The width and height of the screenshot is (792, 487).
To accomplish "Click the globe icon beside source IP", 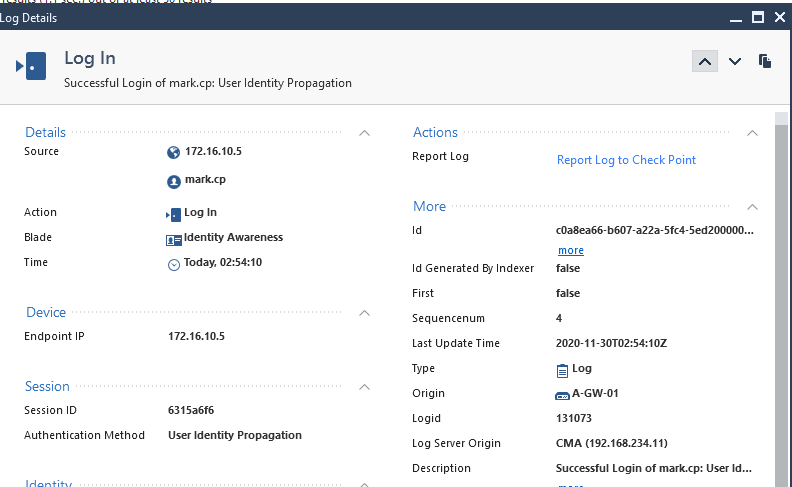I will click(x=174, y=152).
